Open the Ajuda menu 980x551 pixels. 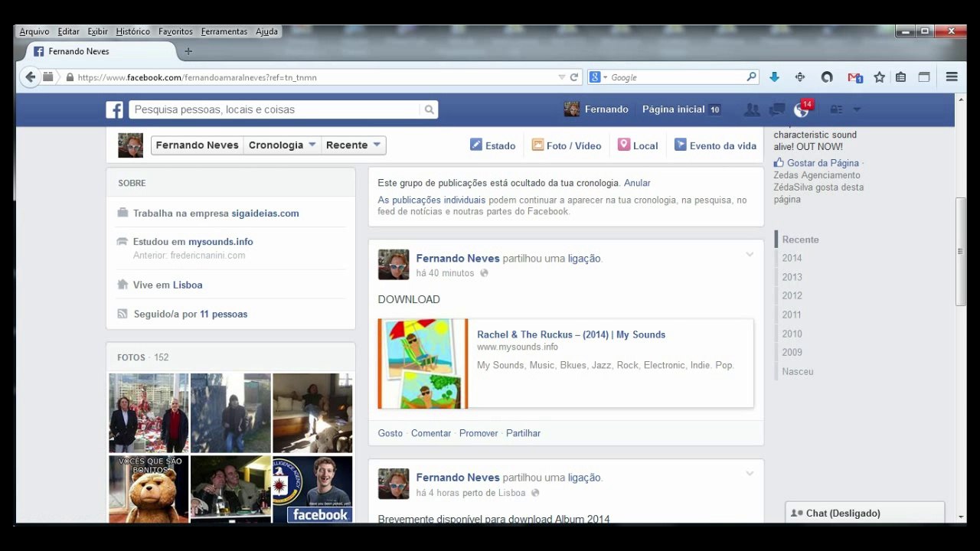266,31
